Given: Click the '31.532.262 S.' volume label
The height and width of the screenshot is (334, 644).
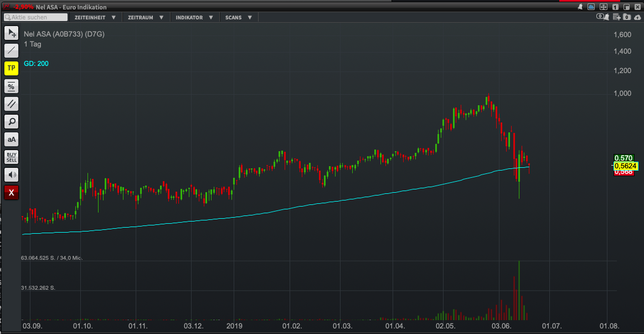Looking at the screenshot, I should [x=38, y=288].
